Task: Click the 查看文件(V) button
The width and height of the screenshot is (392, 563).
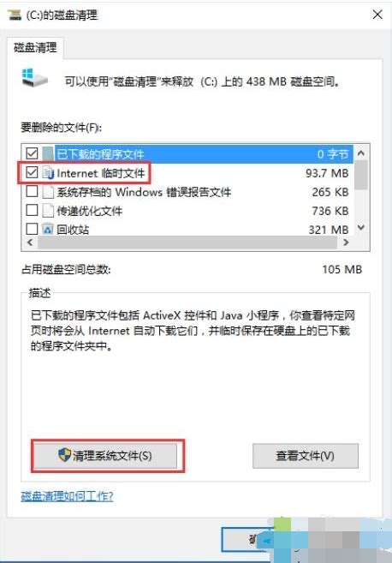Action: click(306, 456)
